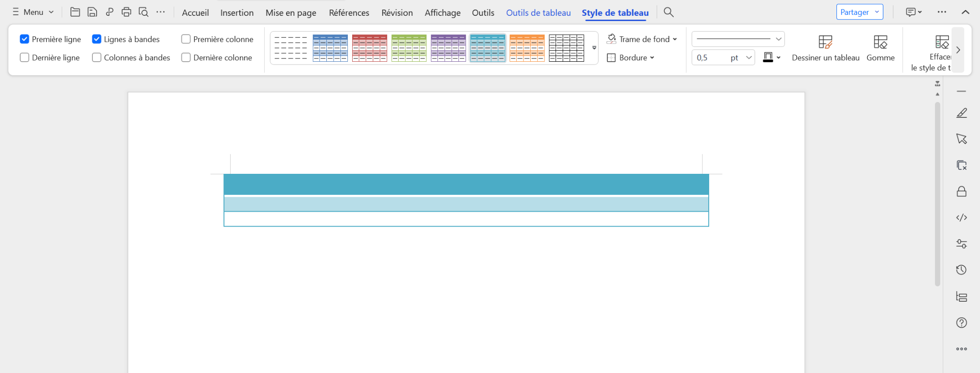Enable Dernière ligne checkbox

tap(24, 57)
